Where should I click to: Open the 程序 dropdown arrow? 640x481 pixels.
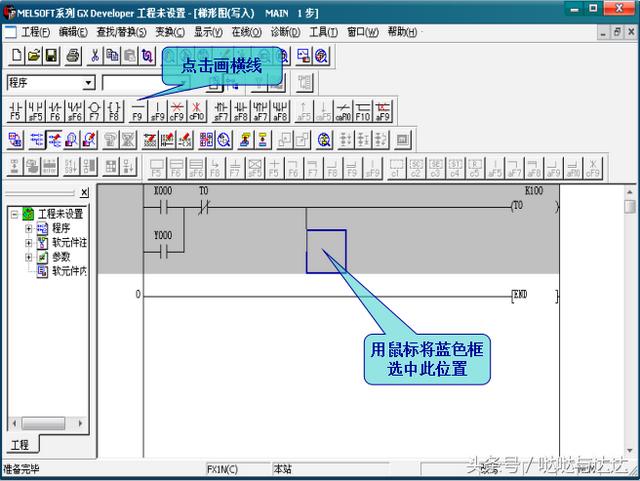(x=88, y=83)
